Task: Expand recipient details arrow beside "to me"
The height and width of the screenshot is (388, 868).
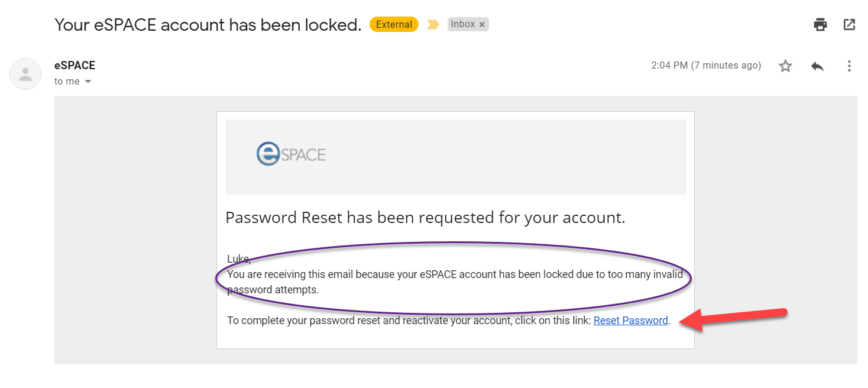Action: click(88, 82)
